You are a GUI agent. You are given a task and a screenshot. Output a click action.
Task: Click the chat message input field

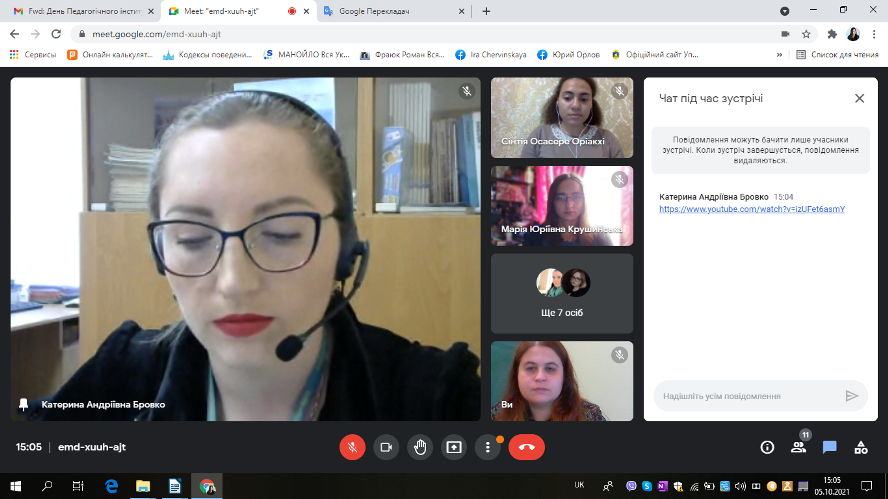point(748,396)
